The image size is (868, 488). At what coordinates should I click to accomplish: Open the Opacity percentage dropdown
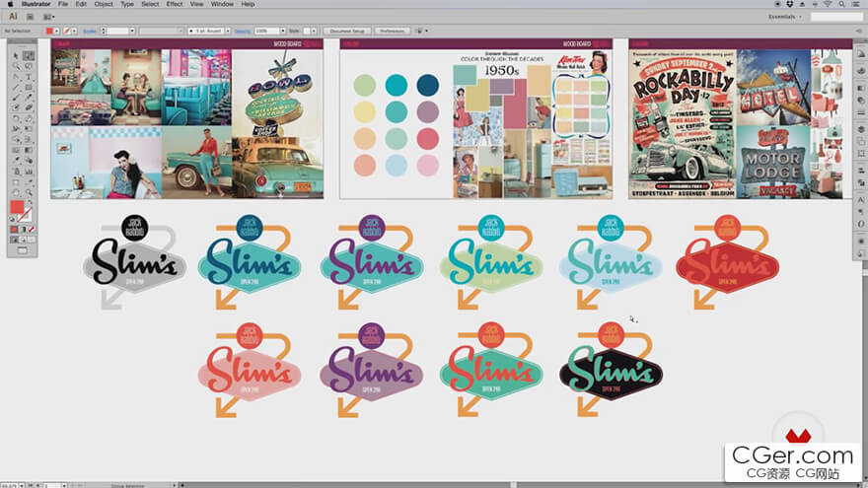[282, 31]
